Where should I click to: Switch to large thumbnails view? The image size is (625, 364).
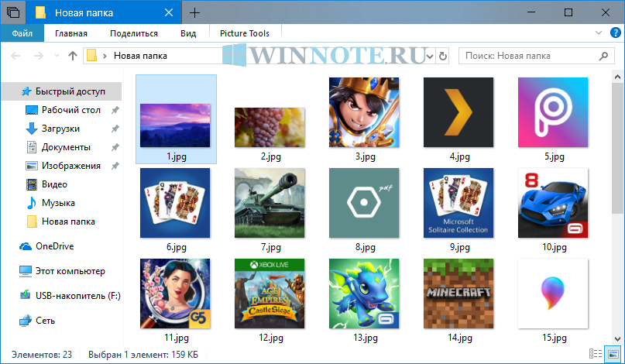click(611, 355)
